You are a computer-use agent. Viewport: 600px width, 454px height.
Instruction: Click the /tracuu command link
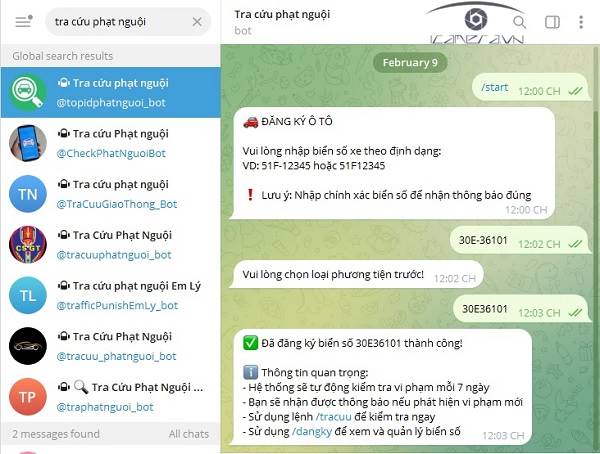[333, 416]
